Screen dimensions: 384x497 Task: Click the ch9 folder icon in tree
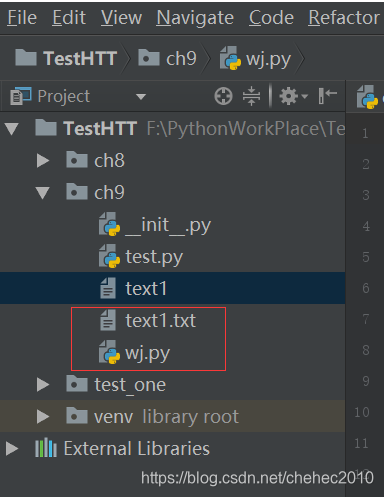tap(77, 191)
